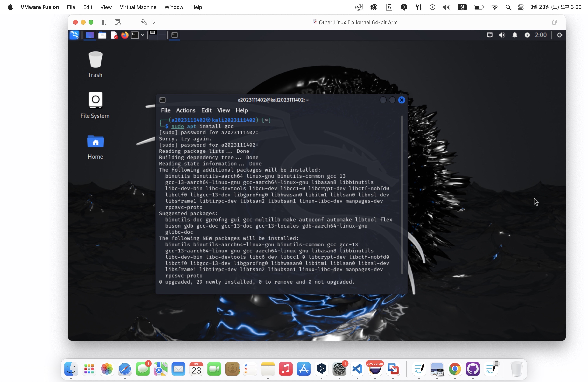Viewport: 588px width, 382px height.
Task: Open the Virtual Machine menu
Action: 138,7
